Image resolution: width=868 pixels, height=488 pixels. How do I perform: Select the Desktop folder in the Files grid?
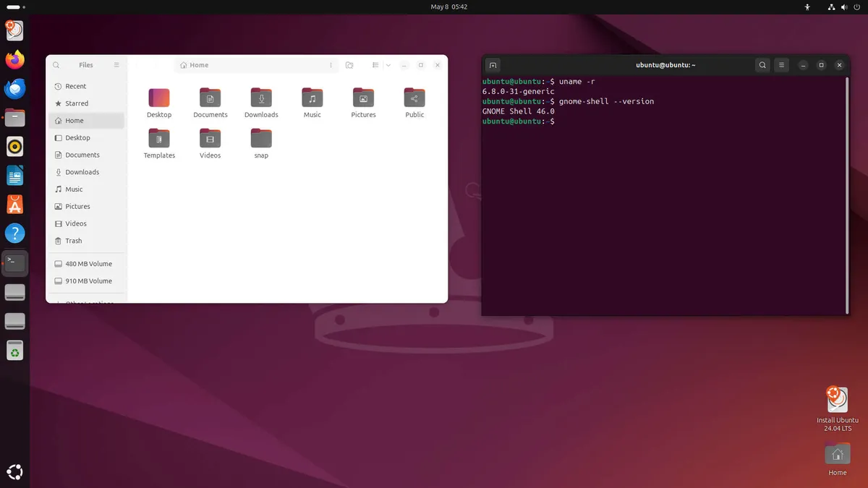point(159,103)
